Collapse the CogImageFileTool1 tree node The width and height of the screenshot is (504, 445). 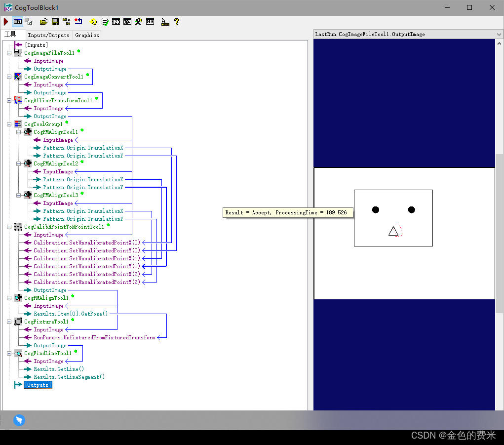[x=9, y=53]
